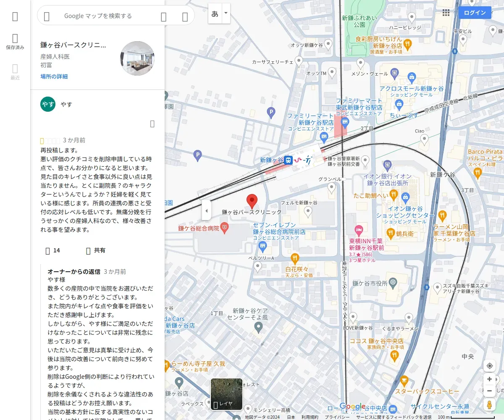Select the ラーメン山岡家 restaurant marker
504x420 pixels.
[x=442, y=216]
